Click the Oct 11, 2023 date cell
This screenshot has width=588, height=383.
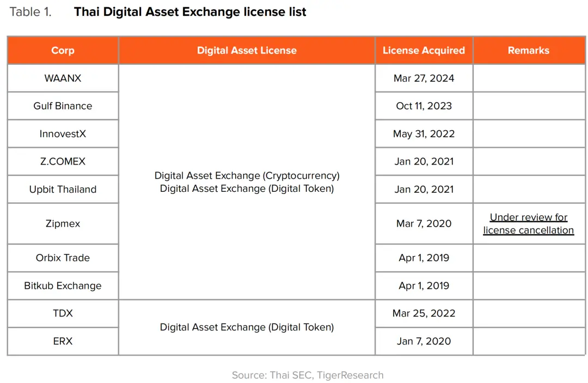(424, 106)
